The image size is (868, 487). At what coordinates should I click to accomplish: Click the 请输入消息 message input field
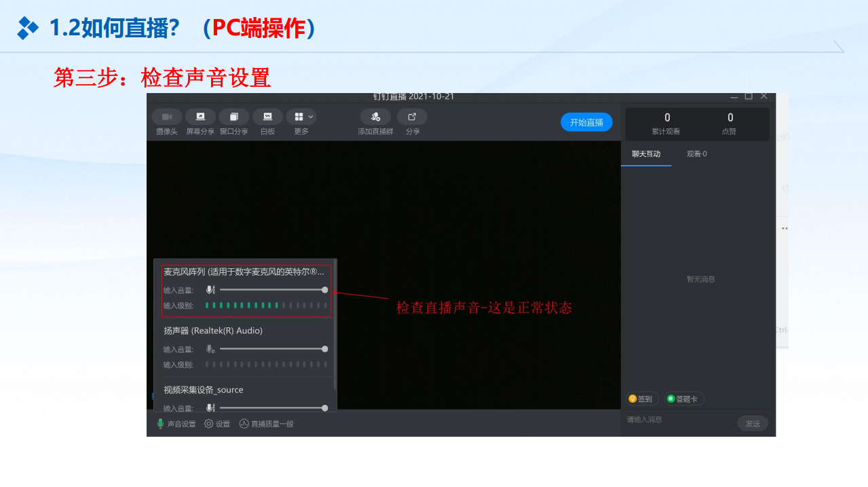679,420
